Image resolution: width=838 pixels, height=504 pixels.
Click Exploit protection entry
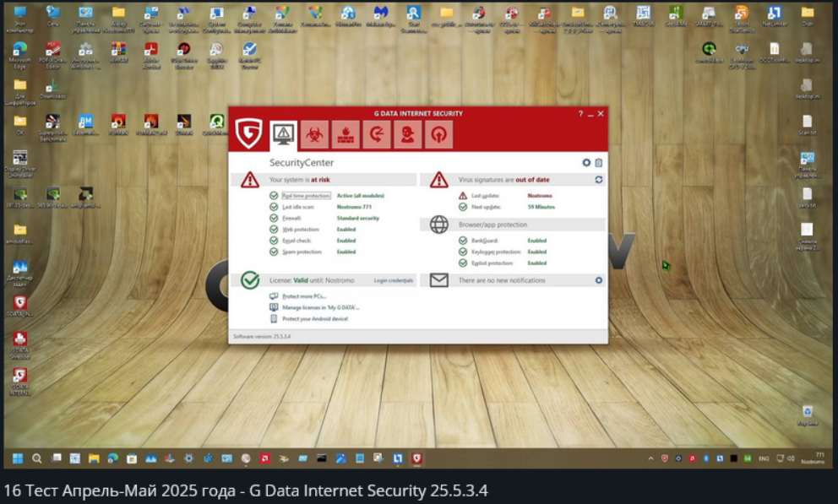coord(492,263)
